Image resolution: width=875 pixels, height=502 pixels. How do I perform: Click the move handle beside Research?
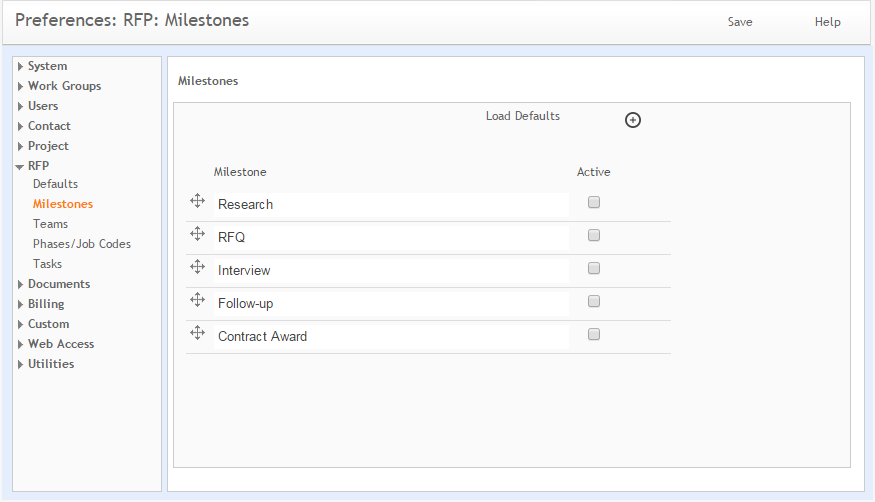(198, 201)
